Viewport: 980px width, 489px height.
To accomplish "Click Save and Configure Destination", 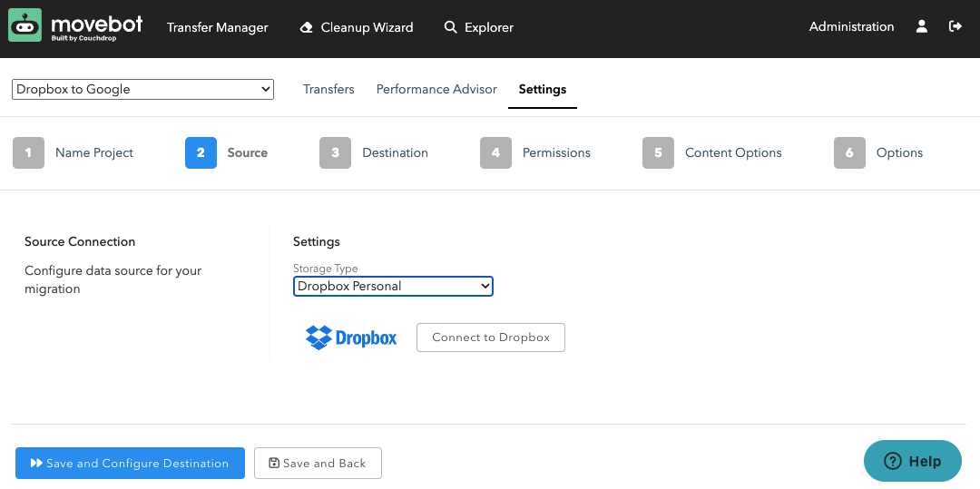I will [130, 463].
